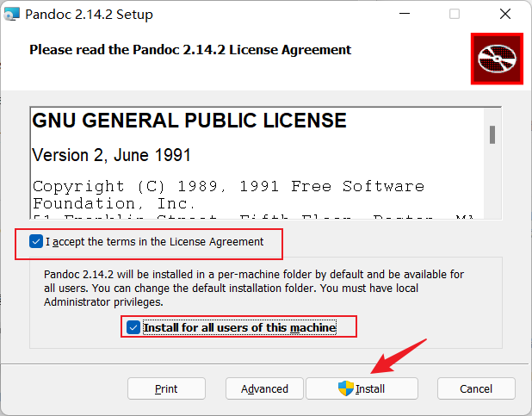532x416 pixels.
Task: Toggle Install for all users checkbox
Action: pyautogui.click(x=133, y=327)
